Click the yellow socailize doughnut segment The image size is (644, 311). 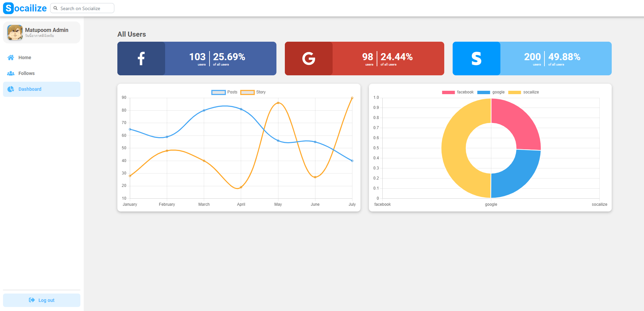pos(454,148)
